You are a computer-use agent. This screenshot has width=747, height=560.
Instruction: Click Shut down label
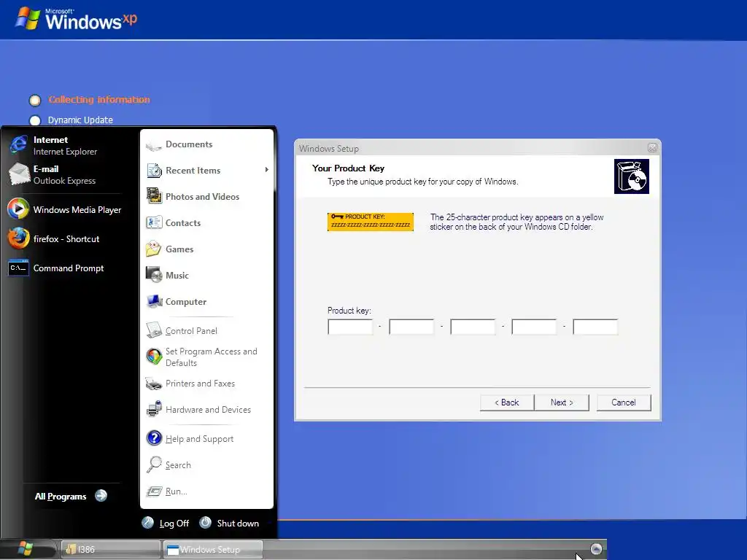[x=238, y=524]
